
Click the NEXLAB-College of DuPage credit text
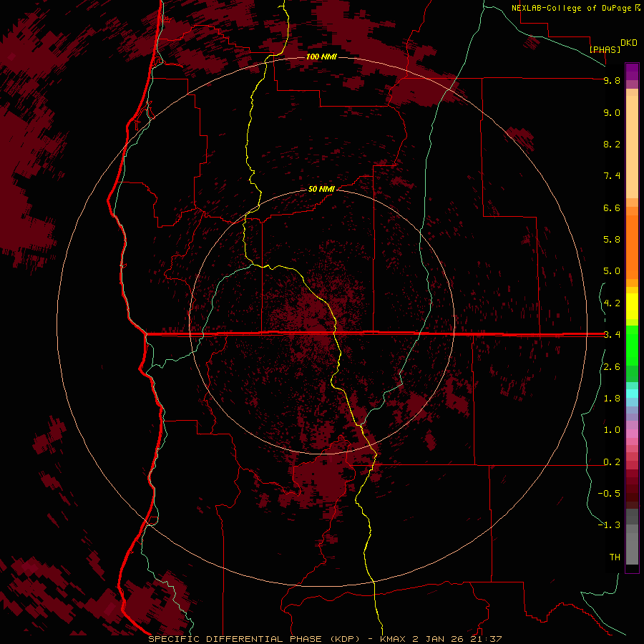[572, 8]
